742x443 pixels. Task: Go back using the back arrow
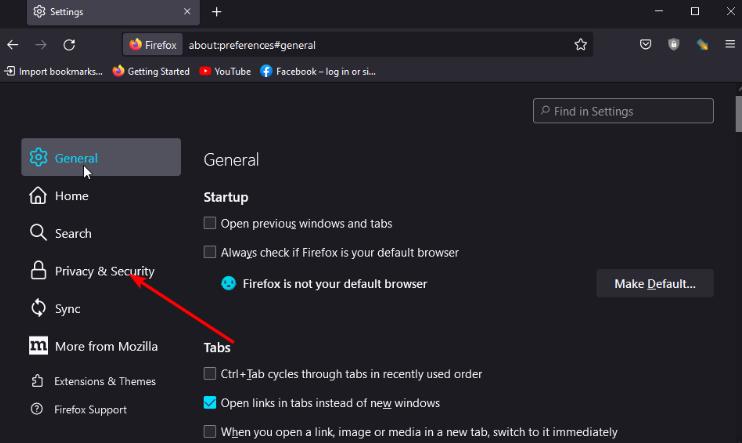pos(13,45)
